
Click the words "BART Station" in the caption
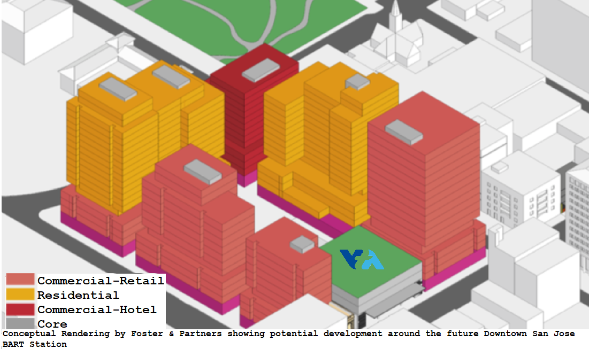35,344
